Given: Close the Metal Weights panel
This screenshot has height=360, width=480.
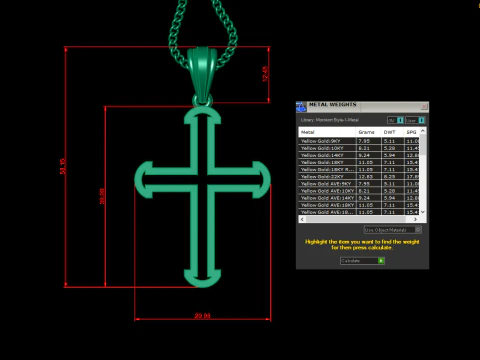Looking at the screenshot, I should click(424, 106).
